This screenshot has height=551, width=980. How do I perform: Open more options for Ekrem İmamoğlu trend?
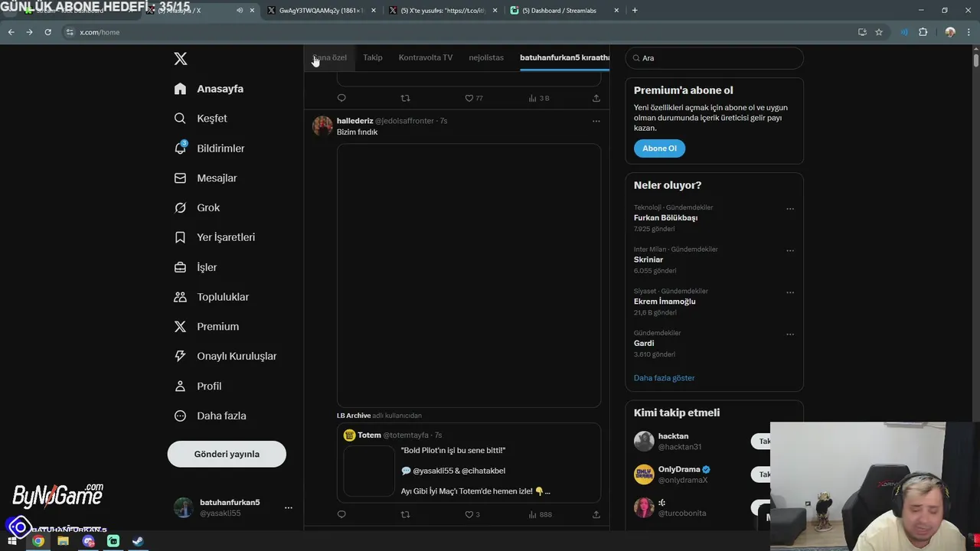tap(790, 293)
